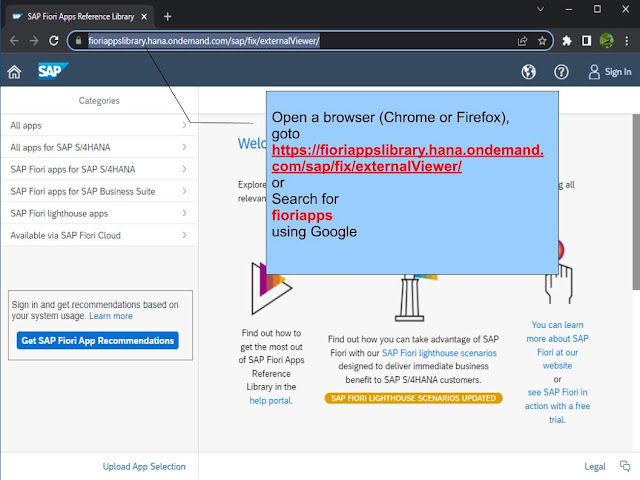This screenshot has width=640, height=480.
Task: Click the Categories header
Action: point(99,100)
